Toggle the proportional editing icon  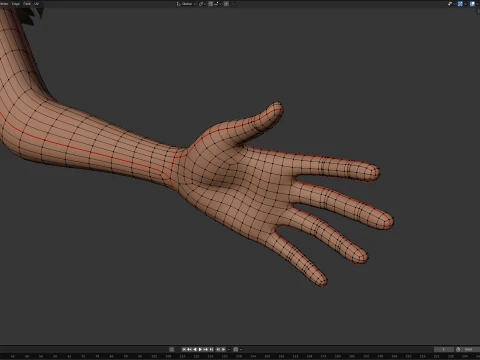click(226, 4)
